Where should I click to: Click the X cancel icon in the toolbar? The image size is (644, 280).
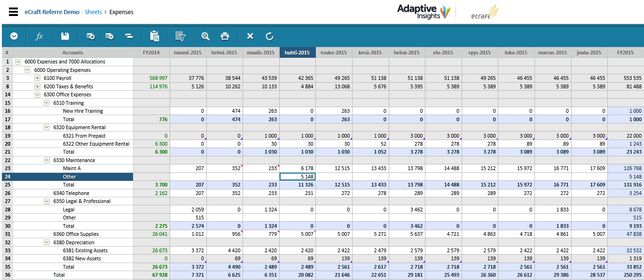[x=250, y=36]
